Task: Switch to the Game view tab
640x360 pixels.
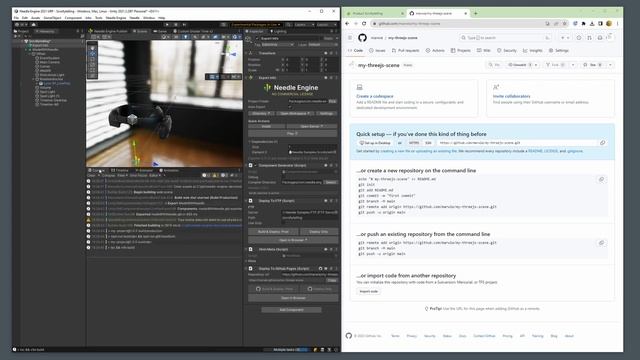Action: click(160, 31)
